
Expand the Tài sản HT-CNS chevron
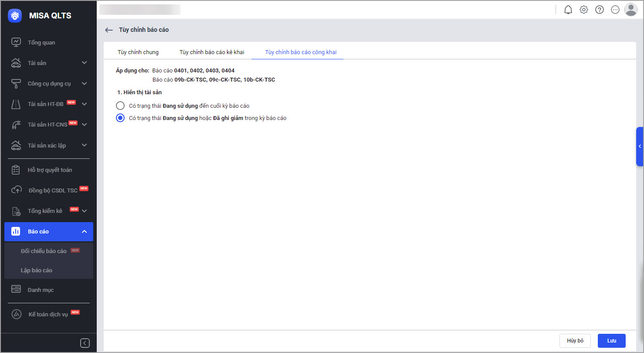pos(85,125)
